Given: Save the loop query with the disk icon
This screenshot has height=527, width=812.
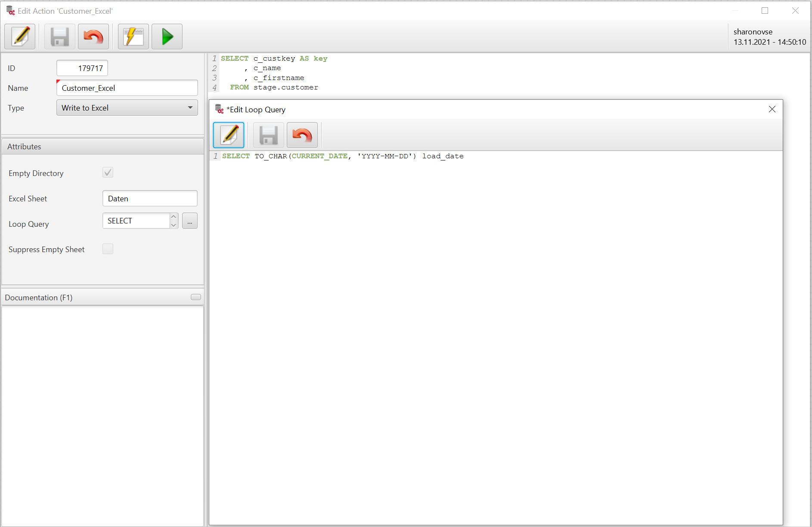Looking at the screenshot, I should click(x=268, y=135).
